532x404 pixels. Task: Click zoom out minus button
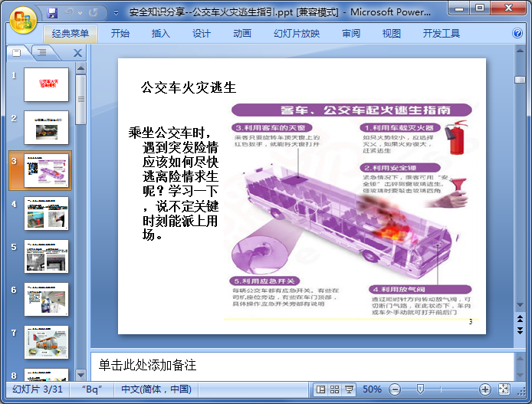pyautogui.click(x=395, y=389)
